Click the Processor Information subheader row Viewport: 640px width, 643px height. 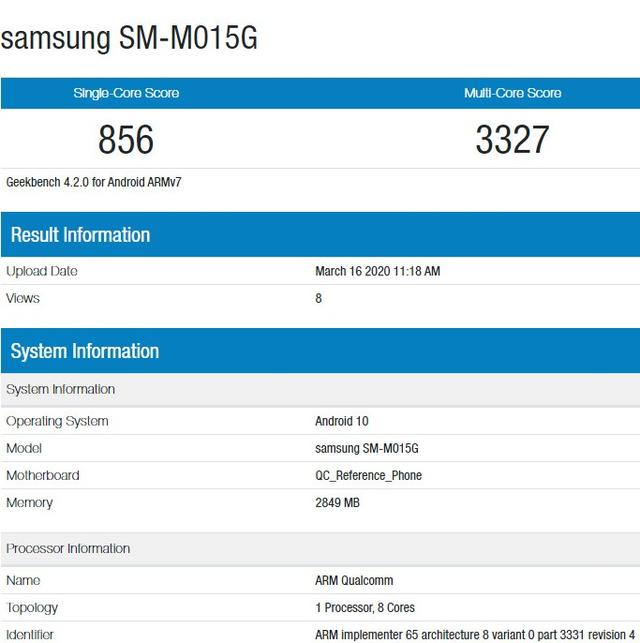[x=320, y=549]
